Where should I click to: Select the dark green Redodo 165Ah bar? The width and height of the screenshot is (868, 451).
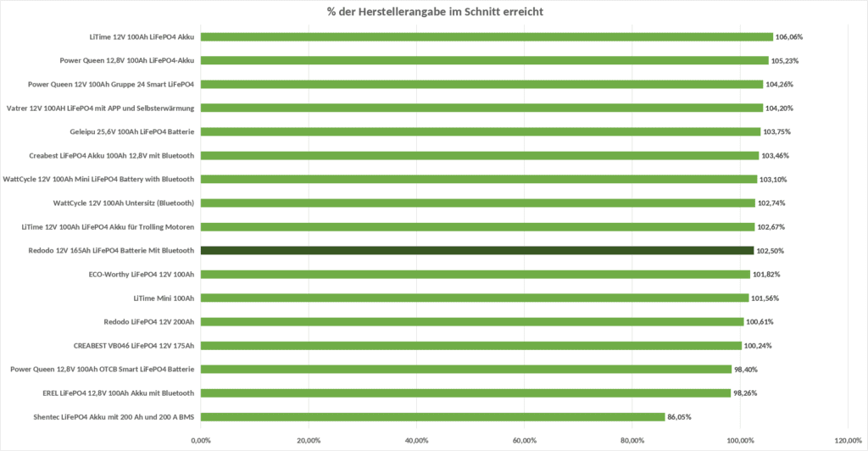coord(476,250)
